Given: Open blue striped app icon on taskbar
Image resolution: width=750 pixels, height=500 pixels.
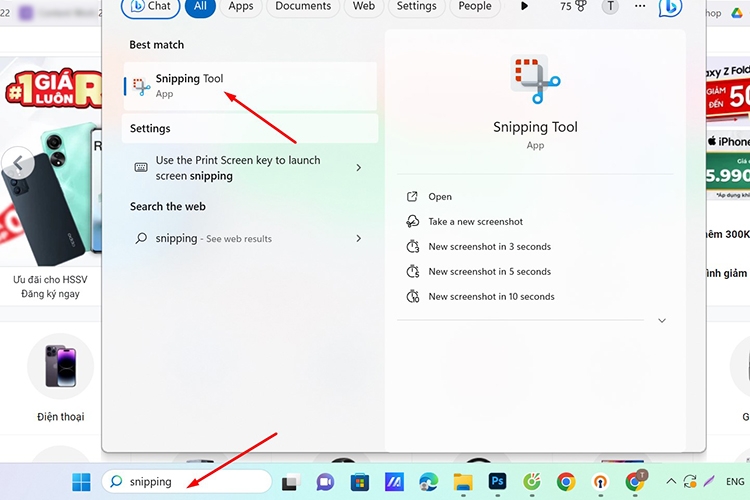Looking at the screenshot, I should tap(394, 482).
